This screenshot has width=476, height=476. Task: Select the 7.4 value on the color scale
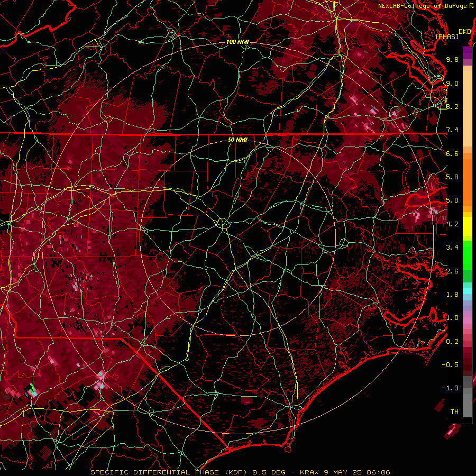click(x=452, y=130)
